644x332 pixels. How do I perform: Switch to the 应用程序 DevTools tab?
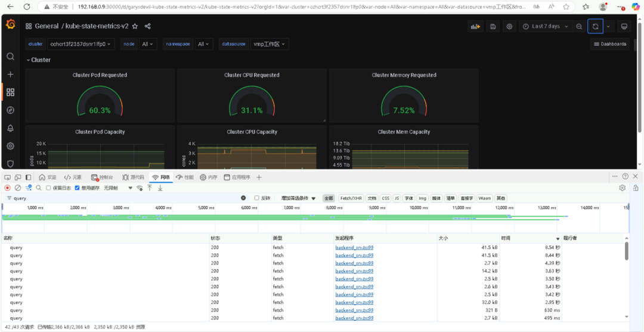(237, 177)
